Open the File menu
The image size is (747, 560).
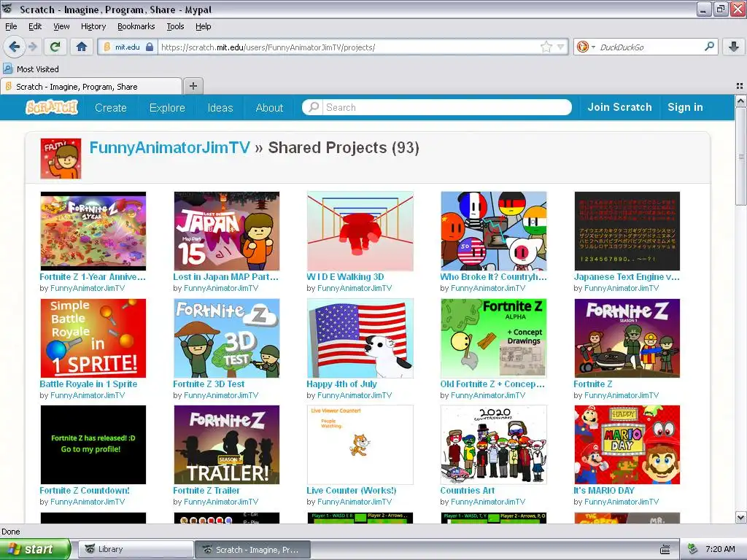point(11,27)
